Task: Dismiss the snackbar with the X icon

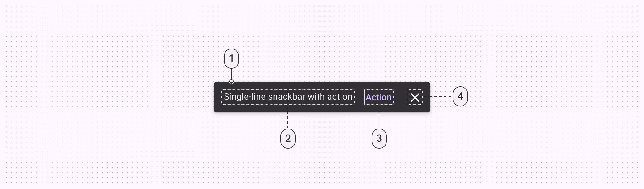Action: pyautogui.click(x=415, y=97)
